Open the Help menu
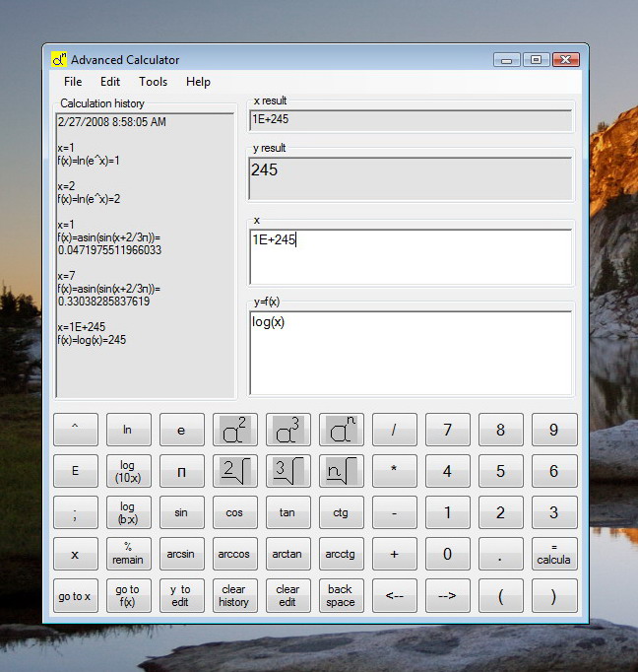This screenshot has width=638, height=672. coord(198,82)
